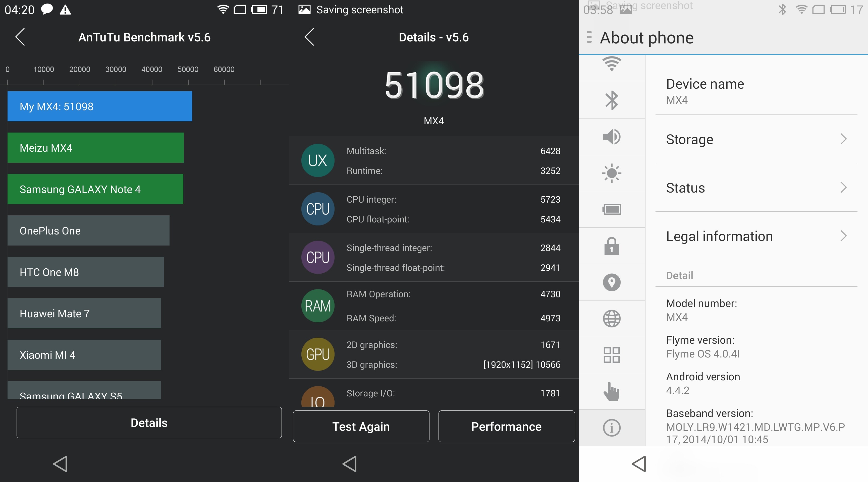Select Meizu MX4 ranking bar
The image size is (868, 482).
[96, 148]
